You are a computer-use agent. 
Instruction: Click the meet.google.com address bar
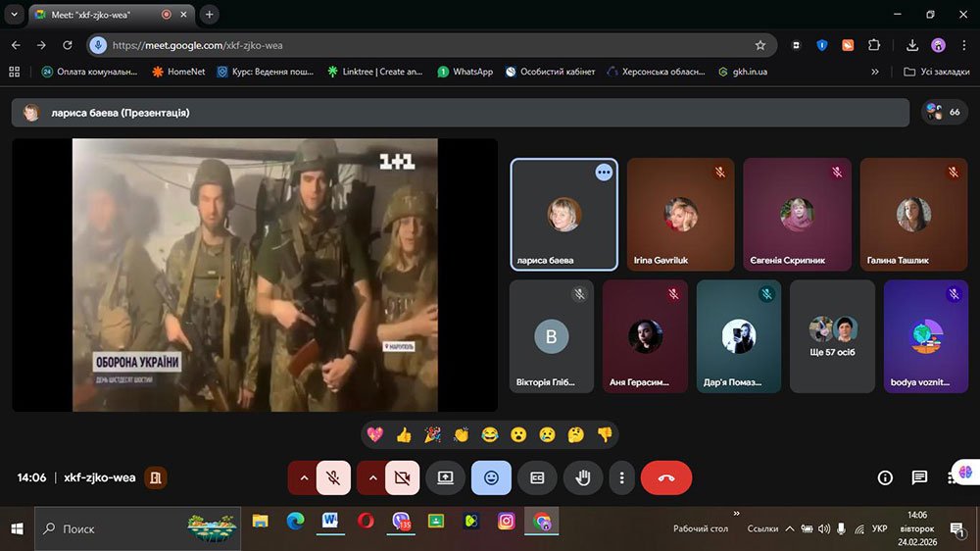tap(431, 45)
